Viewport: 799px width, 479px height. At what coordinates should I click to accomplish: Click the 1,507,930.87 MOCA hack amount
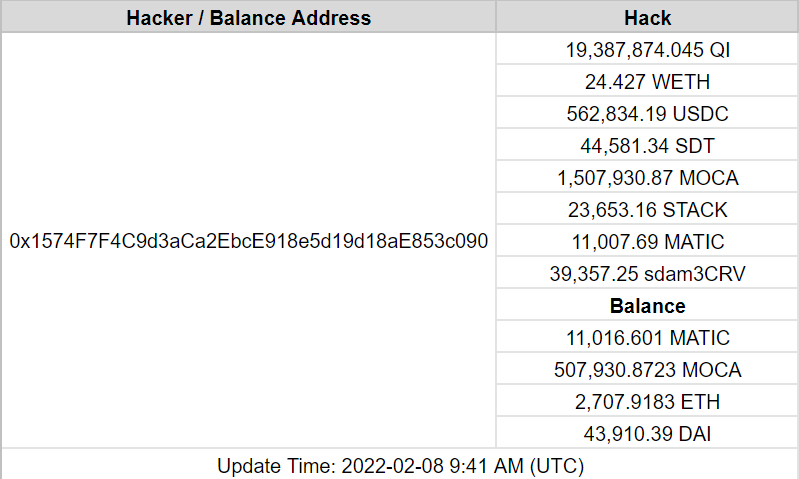647,178
